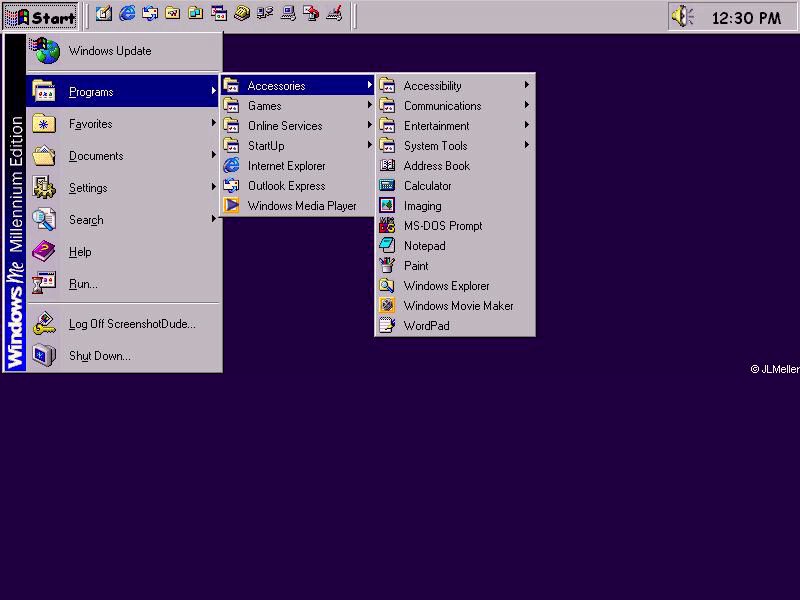This screenshot has height=600, width=800.
Task: Launch the Calculator icon
Action: tap(387, 185)
